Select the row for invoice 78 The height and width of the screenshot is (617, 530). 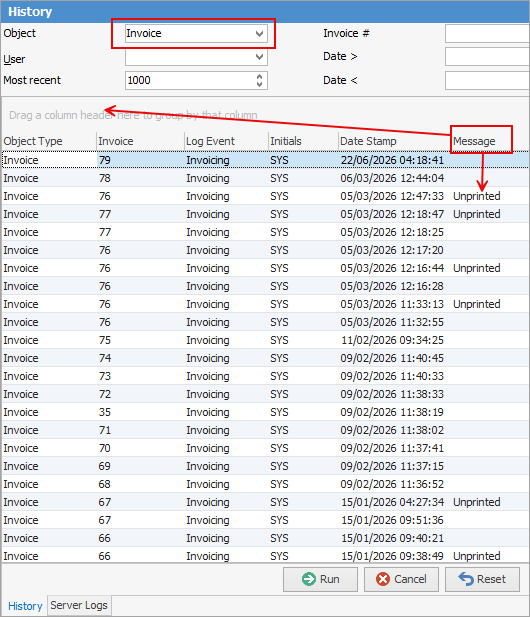pyautogui.click(x=265, y=178)
